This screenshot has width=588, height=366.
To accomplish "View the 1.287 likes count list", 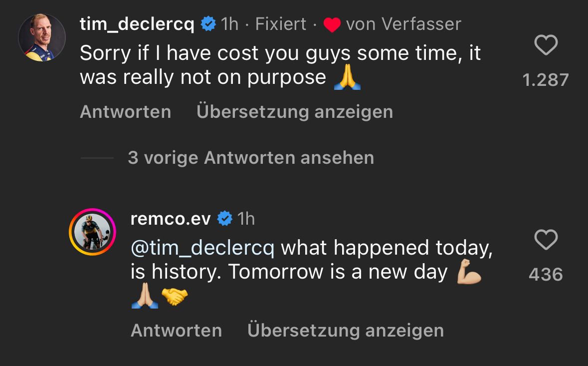I will [x=546, y=80].
